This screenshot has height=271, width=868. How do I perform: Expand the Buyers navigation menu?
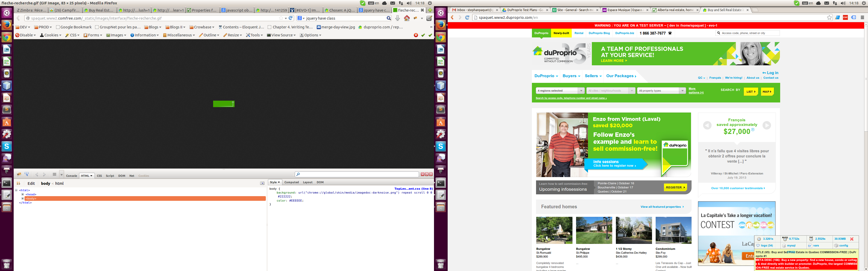tap(571, 76)
